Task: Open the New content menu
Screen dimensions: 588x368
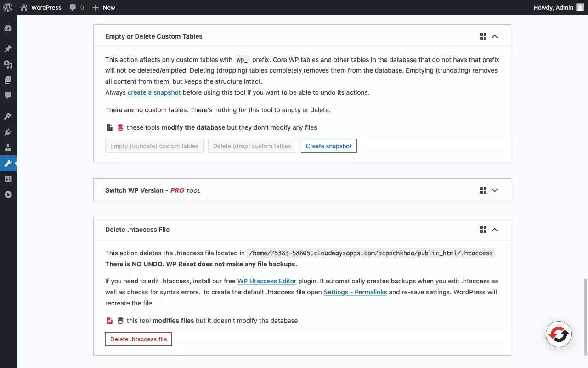Action: (104, 7)
